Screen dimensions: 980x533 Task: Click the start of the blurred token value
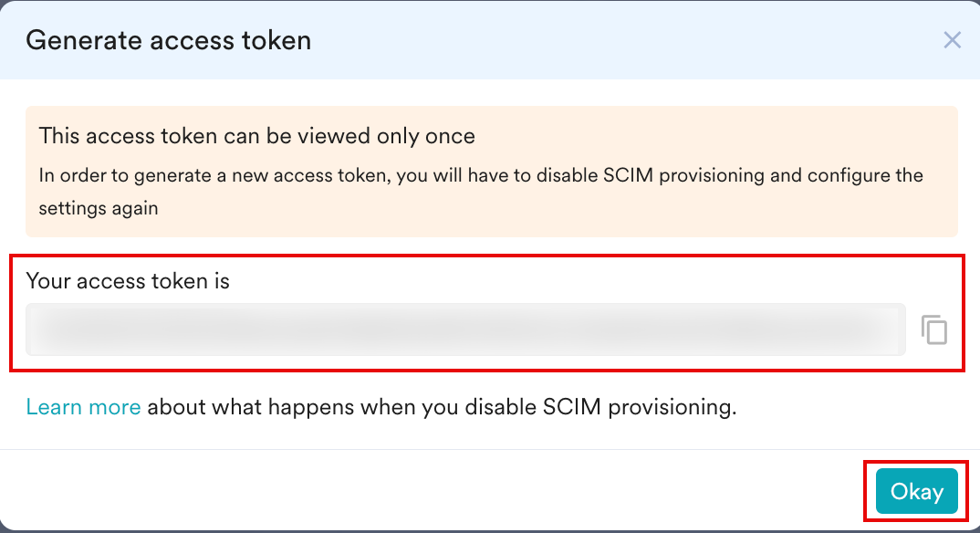click(x=46, y=329)
